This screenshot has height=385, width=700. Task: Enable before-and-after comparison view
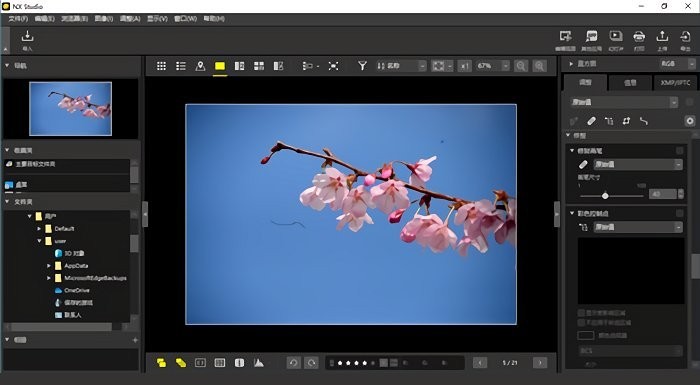(x=279, y=66)
